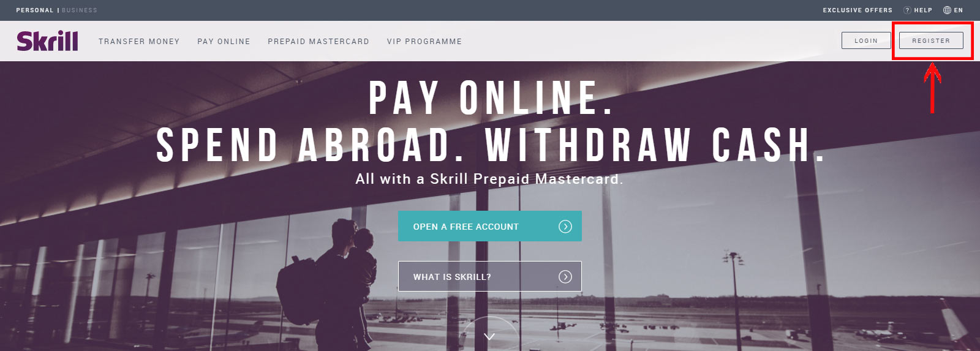Click the Login button
This screenshot has height=351, width=980.
(866, 40)
